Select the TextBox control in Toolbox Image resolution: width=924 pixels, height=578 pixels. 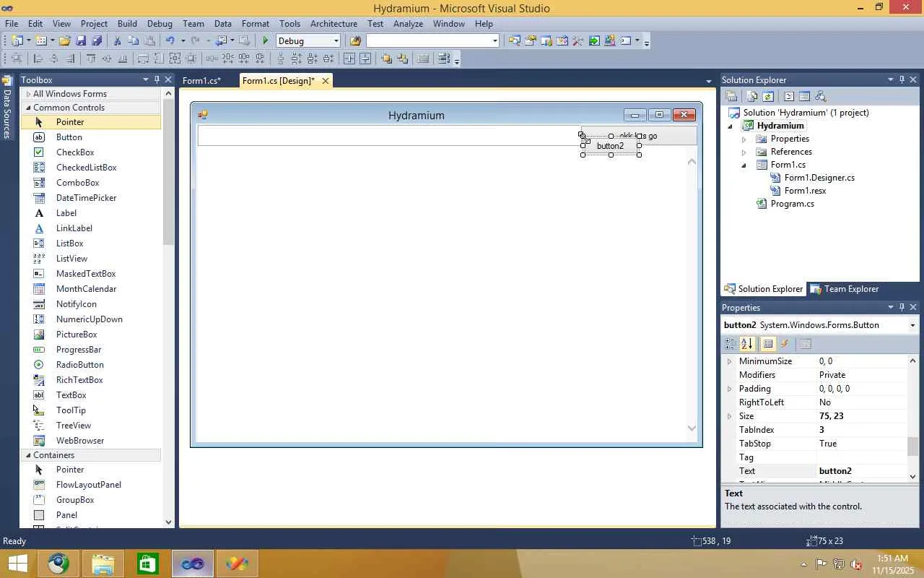pos(90,395)
